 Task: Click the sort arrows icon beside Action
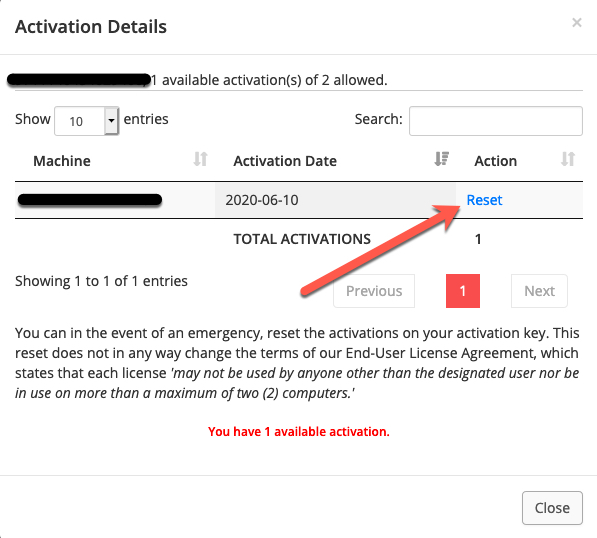pyautogui.click(x=568, y=159)
